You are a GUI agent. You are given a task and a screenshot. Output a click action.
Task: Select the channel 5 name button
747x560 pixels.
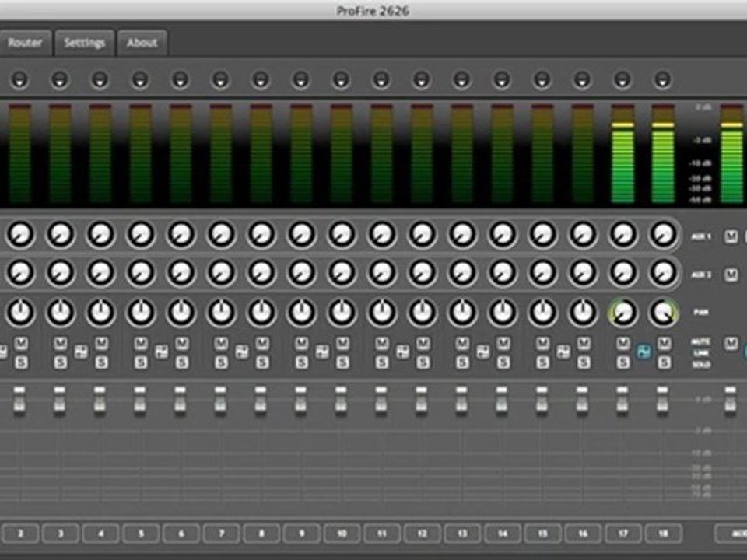(x=141, y=534)
